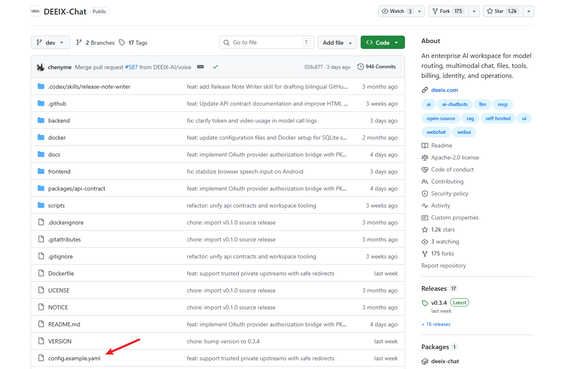Expand the star lists caret
This screenshot has height=369, width=588.
pyautogui.click(x=529, y=11)
